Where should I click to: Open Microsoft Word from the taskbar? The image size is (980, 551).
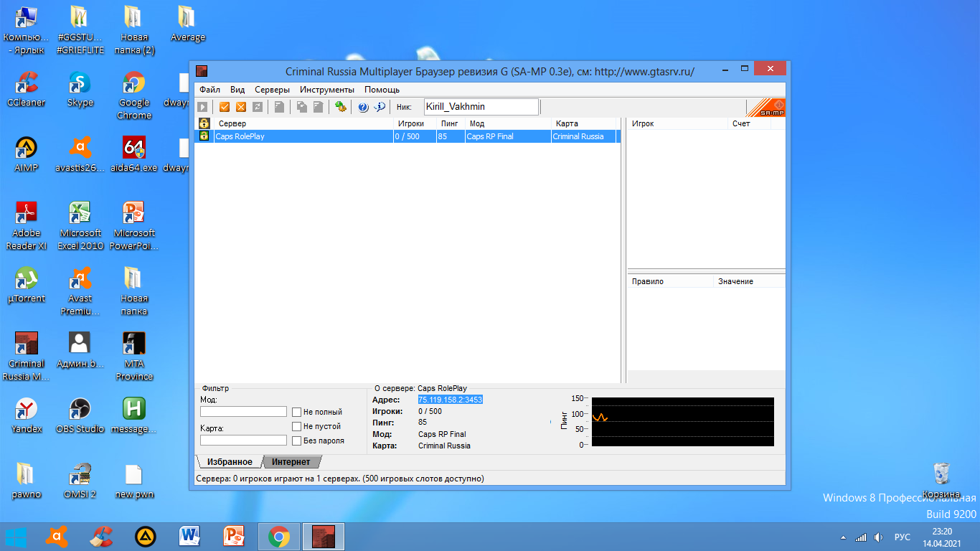[x=189, y=537]
